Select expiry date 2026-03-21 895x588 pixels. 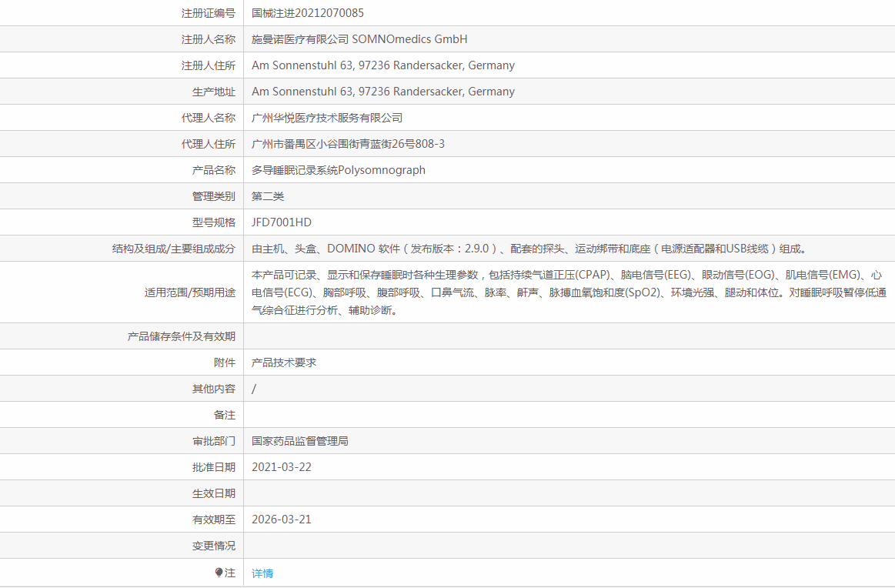click(x=282, y=520)
